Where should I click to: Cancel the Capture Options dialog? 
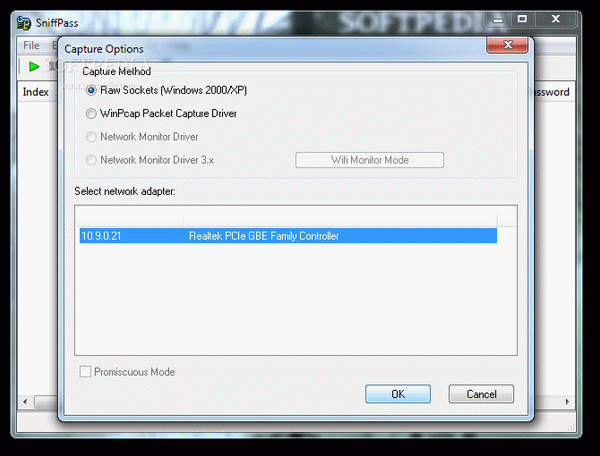[x=481, y=394]
